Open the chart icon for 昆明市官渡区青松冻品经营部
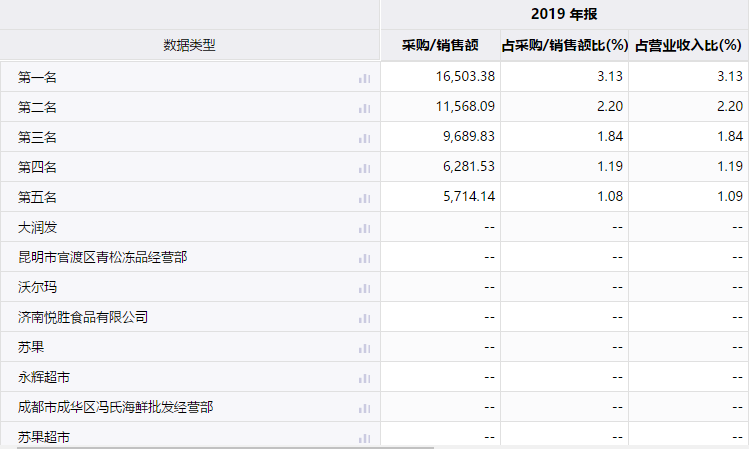749x449 pixels. [x=365, y=258]
